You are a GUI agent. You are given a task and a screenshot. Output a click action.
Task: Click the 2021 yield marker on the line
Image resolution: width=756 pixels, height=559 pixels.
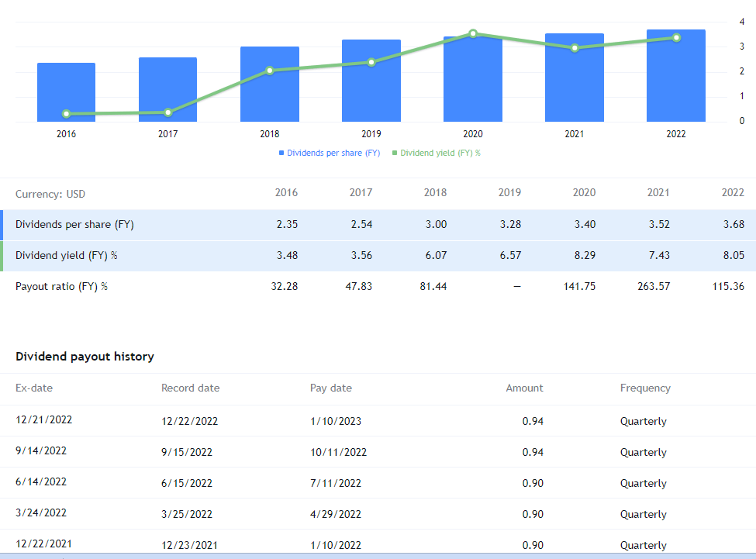click(574, 47)
